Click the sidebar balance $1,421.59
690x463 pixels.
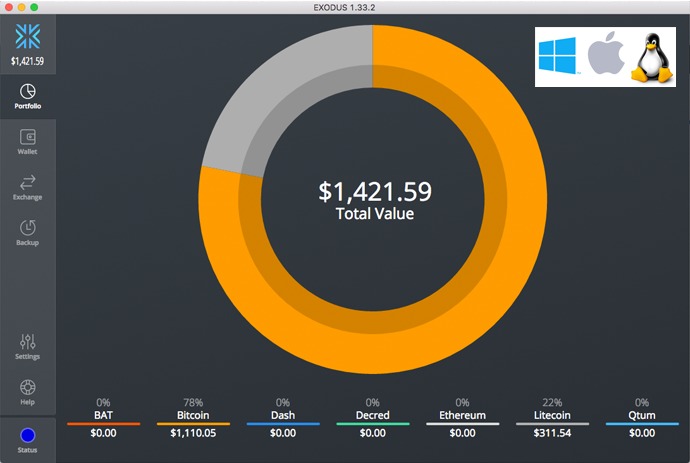pyautogui.click(x=28, y=61)
